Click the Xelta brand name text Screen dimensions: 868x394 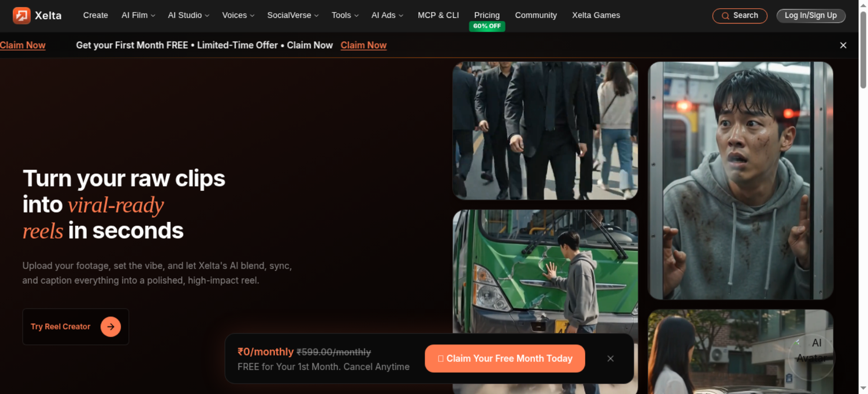pyautogui.click(x=48, y=16)
